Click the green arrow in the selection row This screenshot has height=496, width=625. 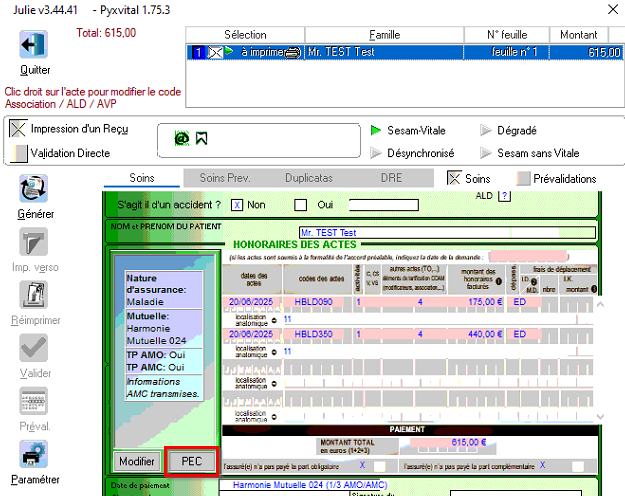(229, 51)
